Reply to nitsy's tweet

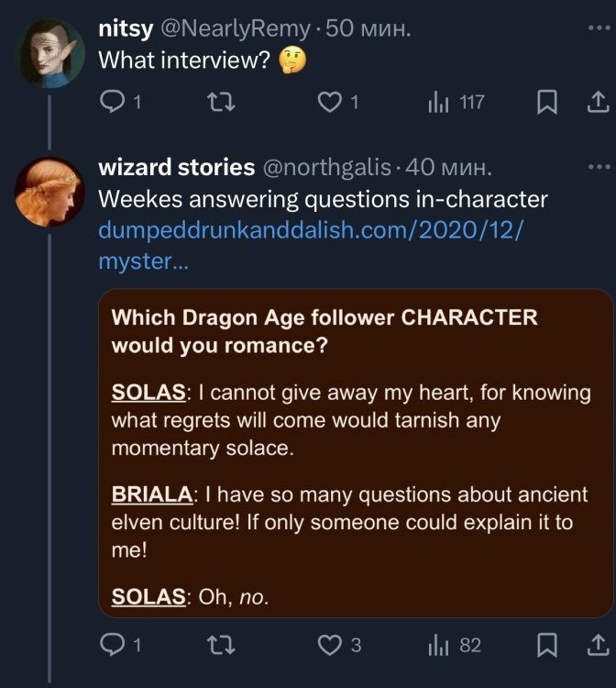pyautogui.click(x=111, y=103)
